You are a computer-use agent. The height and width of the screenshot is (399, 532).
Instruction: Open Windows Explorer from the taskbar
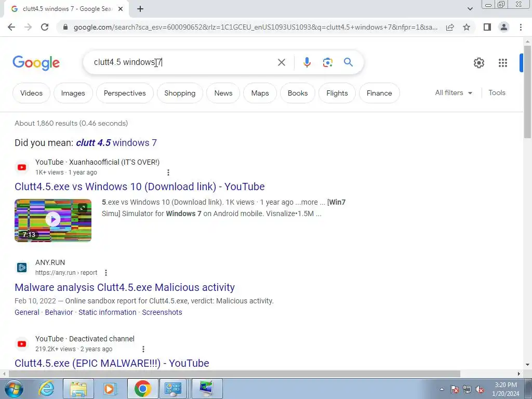coord(78,389)
